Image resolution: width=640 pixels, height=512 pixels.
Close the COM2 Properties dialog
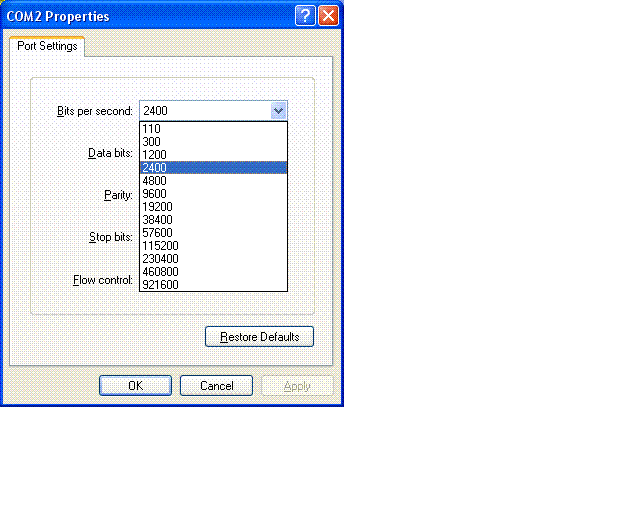coord(328,16)
